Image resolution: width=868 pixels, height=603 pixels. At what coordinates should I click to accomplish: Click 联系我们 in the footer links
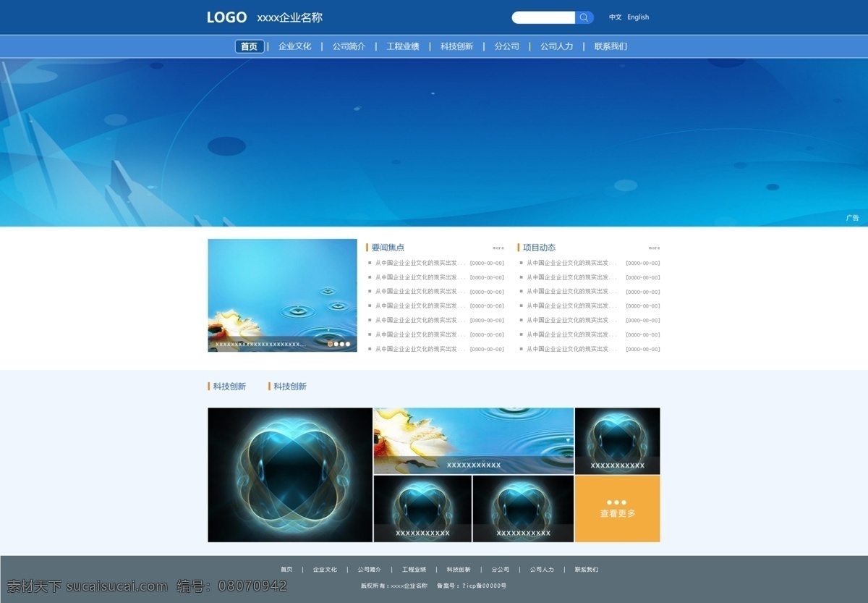point(587,570)
